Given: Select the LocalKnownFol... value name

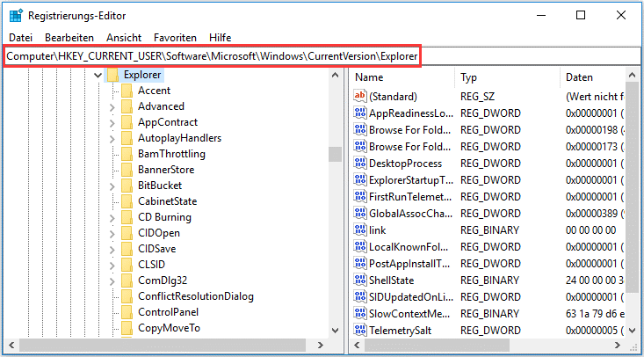Looking at the screenshot, I should [x=409, y=247].
